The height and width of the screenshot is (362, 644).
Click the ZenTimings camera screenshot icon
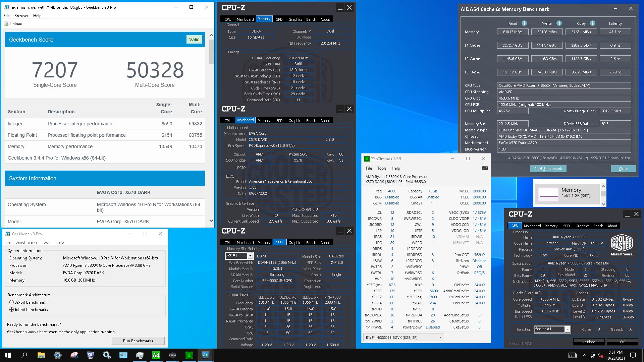(485, 168)
